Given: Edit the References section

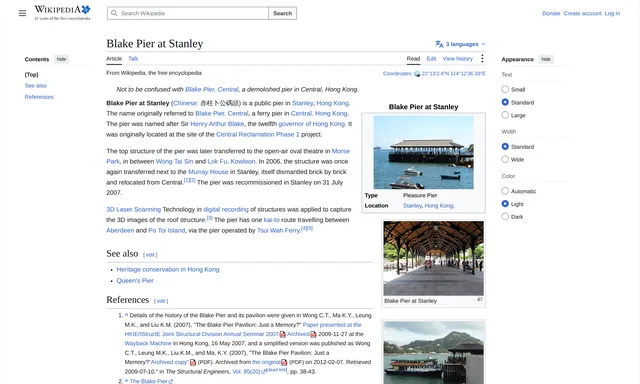Looking at the screenshot, I should (161, 301).
